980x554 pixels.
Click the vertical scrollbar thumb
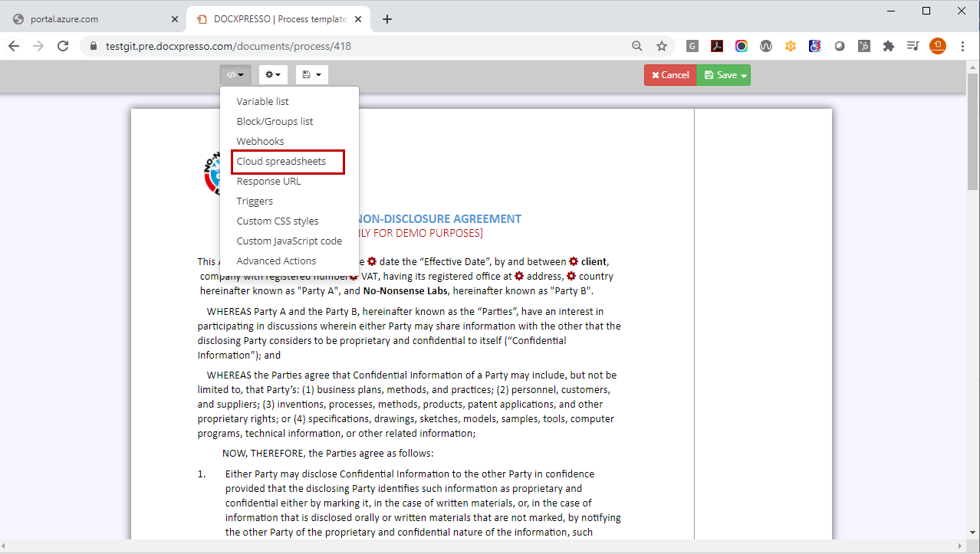[973, 132]
